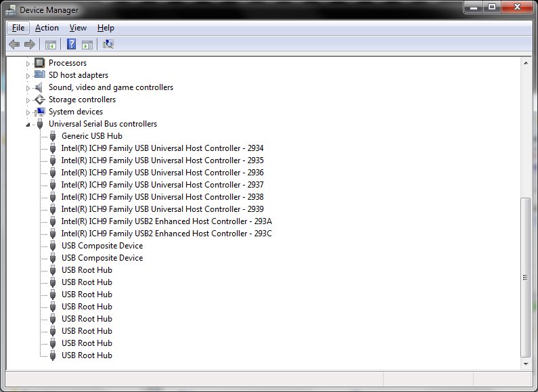Select USB2 Enhanced Host Controller - 293C
Screen dimensions: 538x392
pos(166,234)
